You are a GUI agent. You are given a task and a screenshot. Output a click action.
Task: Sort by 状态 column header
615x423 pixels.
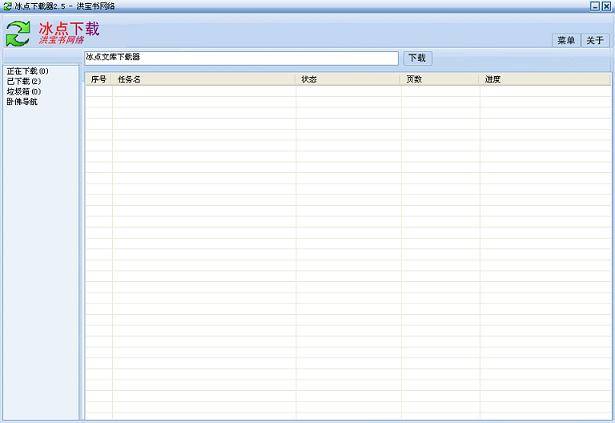(348, 79)
